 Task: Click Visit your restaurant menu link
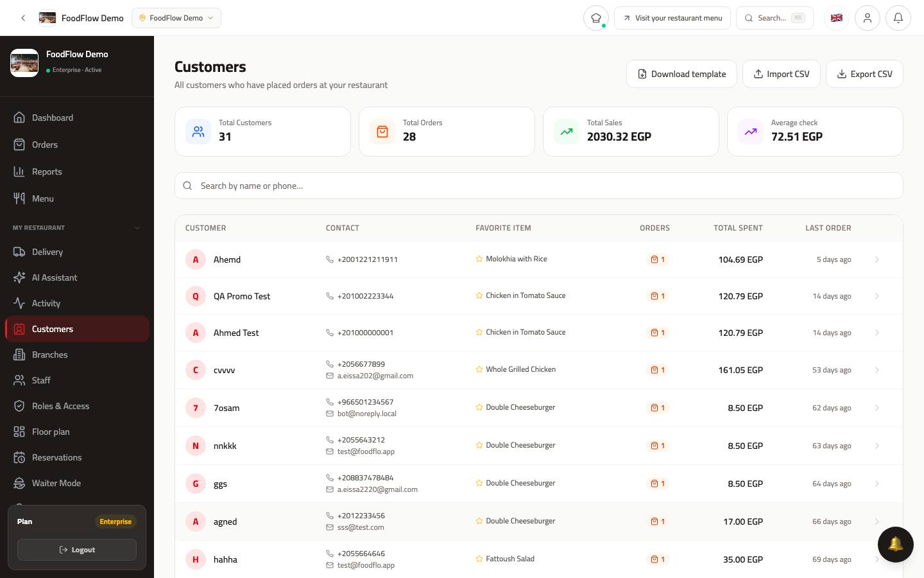click(672, 18)
